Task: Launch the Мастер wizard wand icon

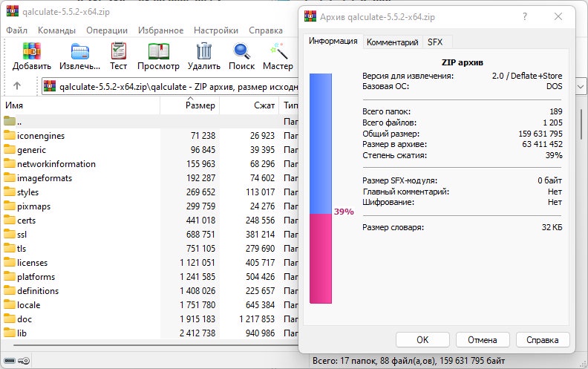Action: [278, 51]
